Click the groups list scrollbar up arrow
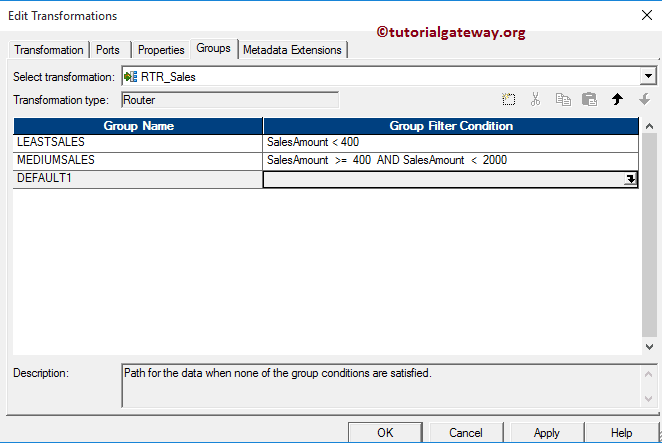Image resolution: width=662 pixels, height=443 pixels. [649, 126]
